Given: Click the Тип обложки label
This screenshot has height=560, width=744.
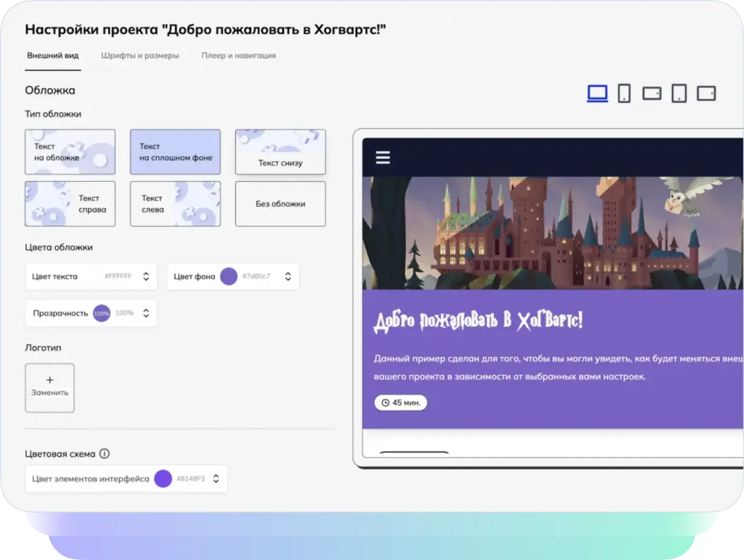Looking at the screenshot, I should pyautogui.click(x=53, y=114).
